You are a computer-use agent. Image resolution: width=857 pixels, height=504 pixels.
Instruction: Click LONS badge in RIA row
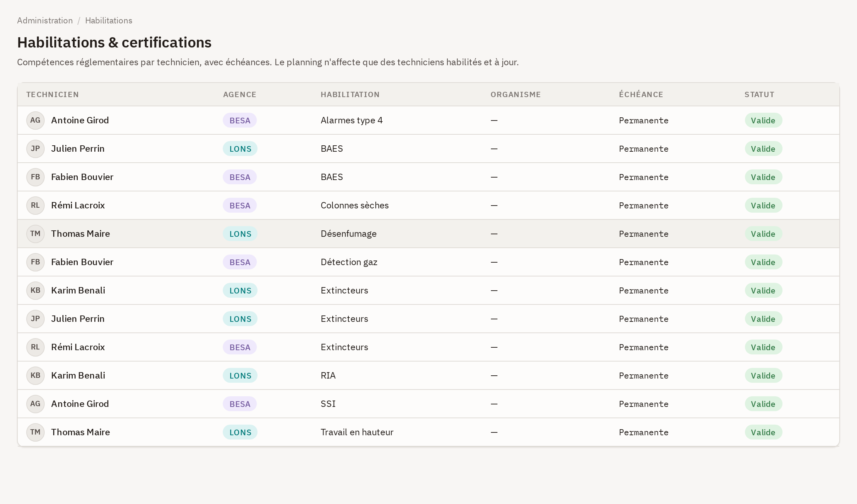pyautogui.click(x=240, y=375)
